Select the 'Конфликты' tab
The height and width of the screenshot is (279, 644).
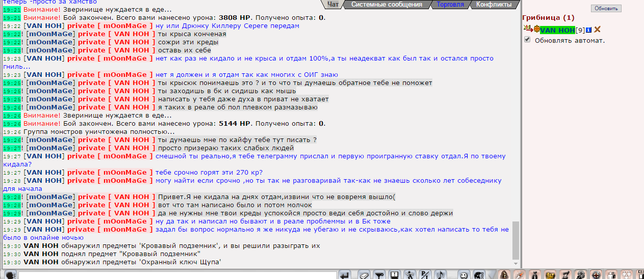coord(493,5)
